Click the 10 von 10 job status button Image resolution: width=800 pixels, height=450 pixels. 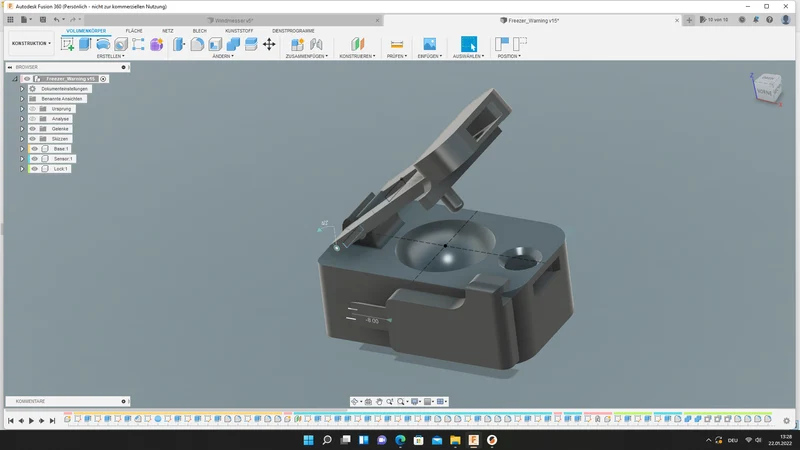click(x=714, y=19)
